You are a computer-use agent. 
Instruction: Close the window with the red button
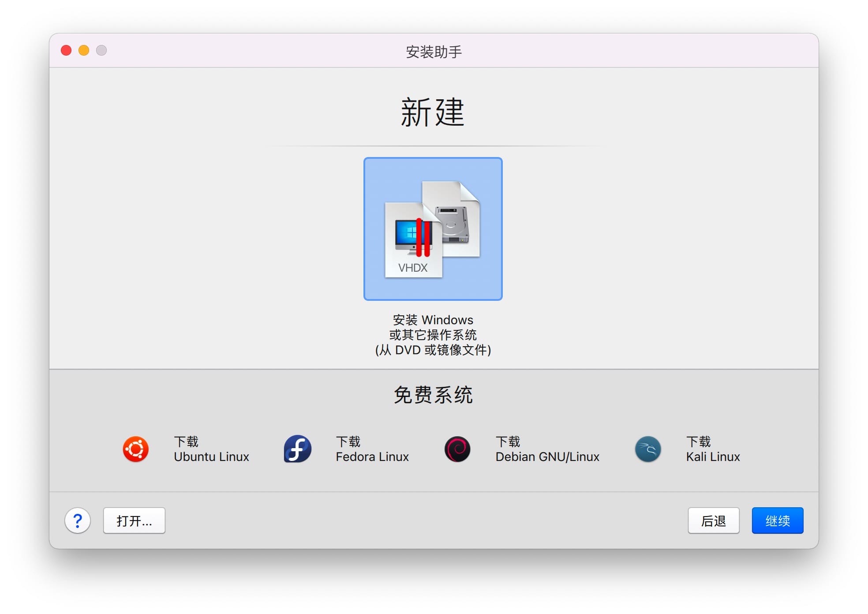66,50
